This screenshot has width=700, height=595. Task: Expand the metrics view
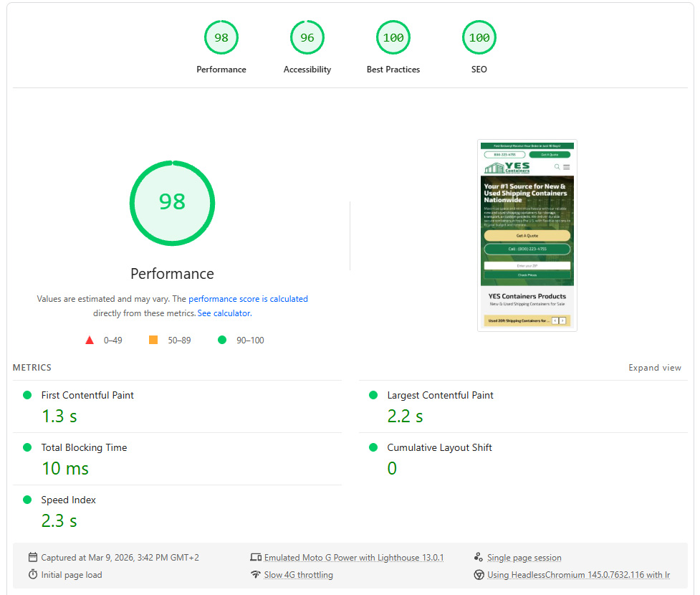(654, 368)
